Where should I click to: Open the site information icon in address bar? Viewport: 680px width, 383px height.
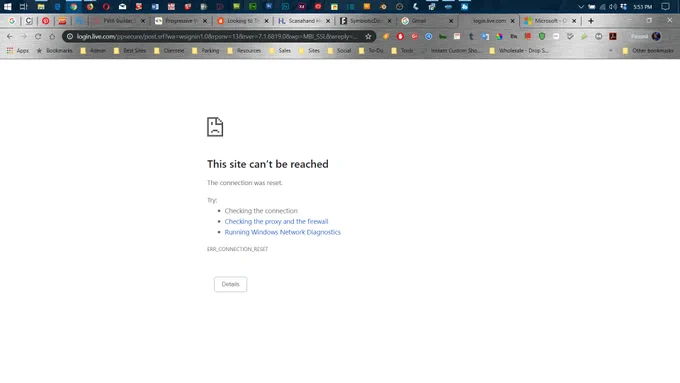(x=70, y=36)
